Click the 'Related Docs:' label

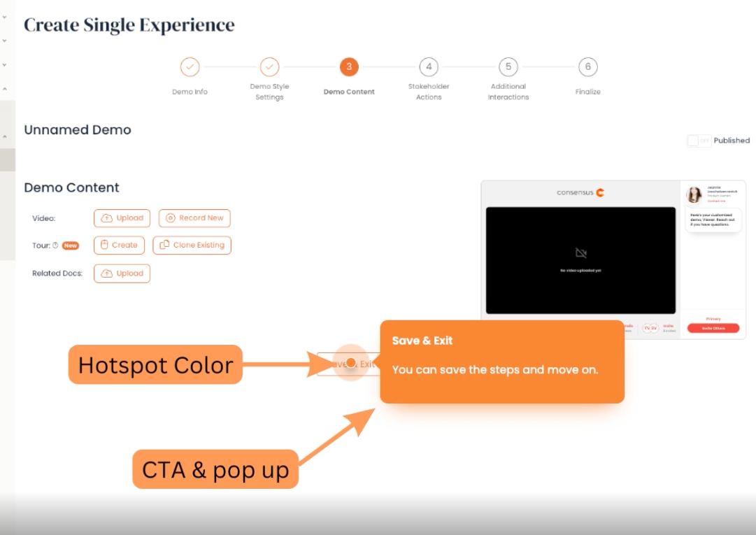(57, 273)
